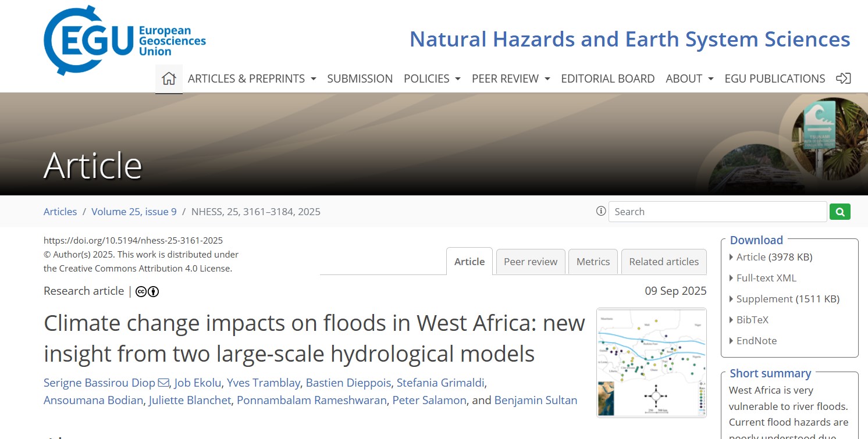
Task: Click into the Search input field
Action: click(717, 212)
